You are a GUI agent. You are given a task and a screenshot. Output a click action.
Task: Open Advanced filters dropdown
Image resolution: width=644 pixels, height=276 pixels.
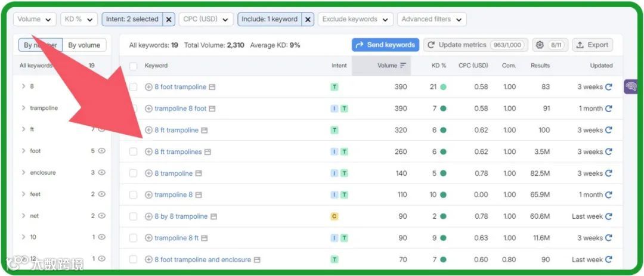tap(432, 19)
